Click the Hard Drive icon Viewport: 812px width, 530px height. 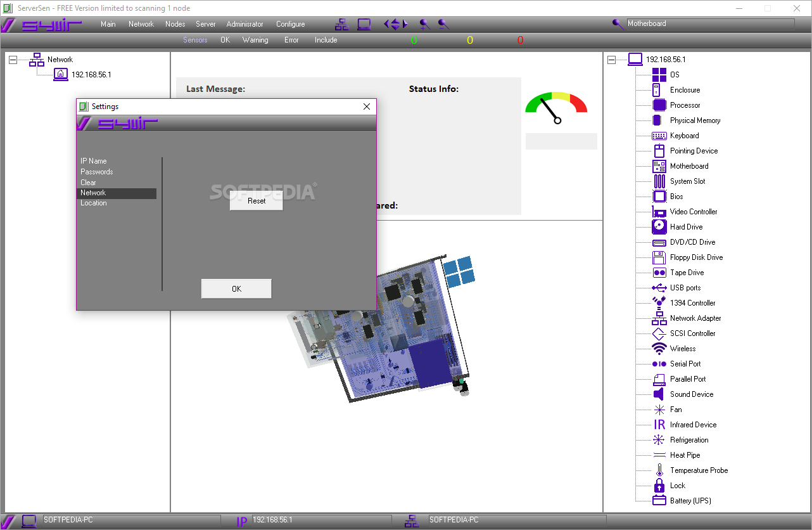tap(659, 227)
